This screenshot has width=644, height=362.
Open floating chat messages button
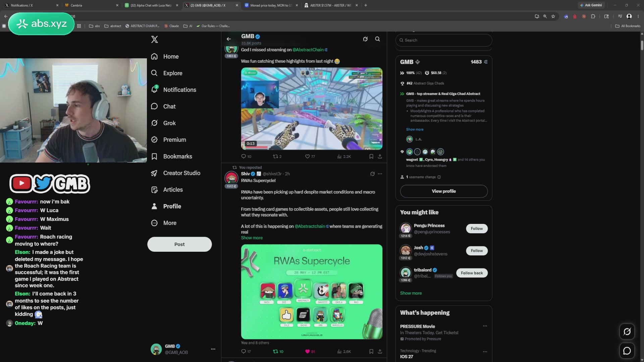(x=627, y=351)
